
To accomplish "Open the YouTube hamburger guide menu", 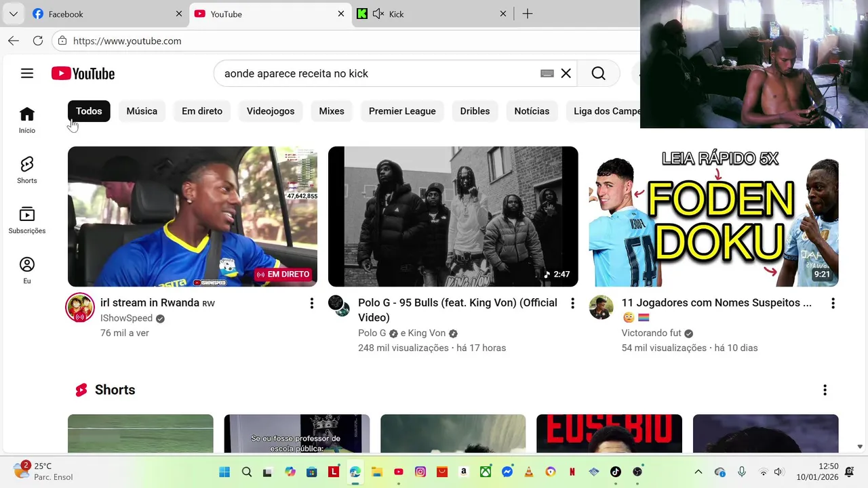I will 27,73.
